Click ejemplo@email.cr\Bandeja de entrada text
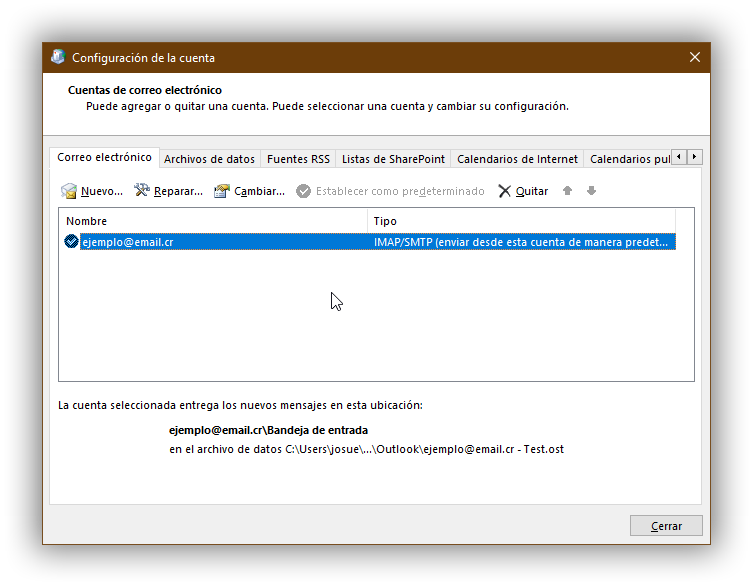The image size is (753, 587). point(268,430)
